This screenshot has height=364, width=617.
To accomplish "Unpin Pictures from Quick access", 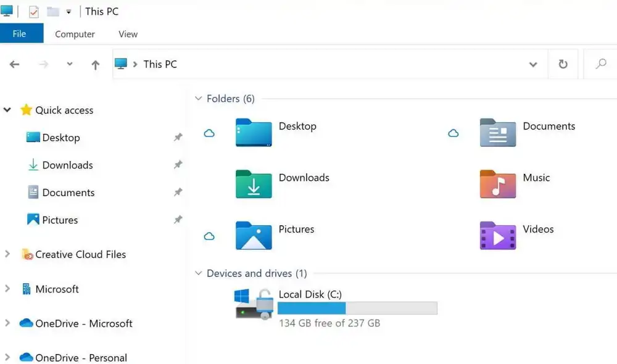I will coord(178,220).
